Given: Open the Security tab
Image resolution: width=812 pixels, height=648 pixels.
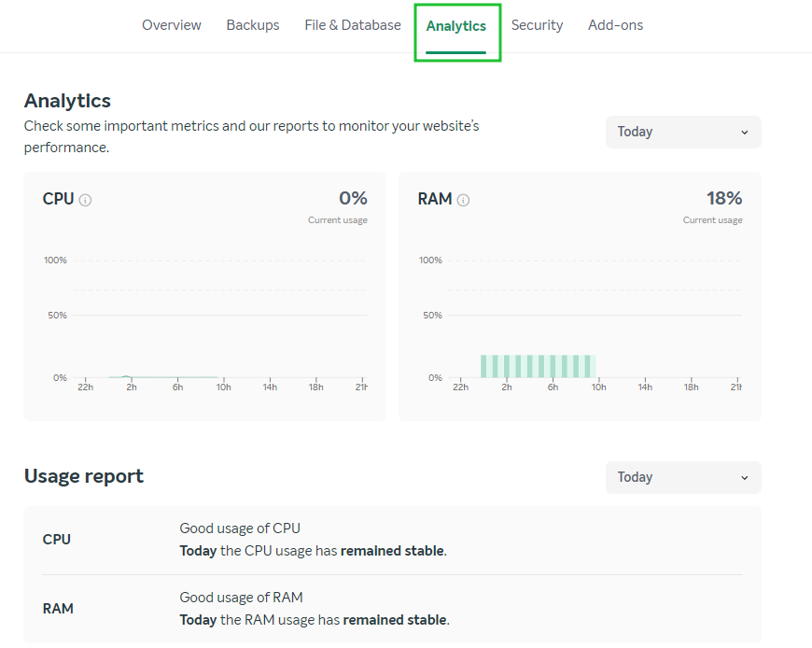Looking at the screenshot, I should tap(537, 25).
